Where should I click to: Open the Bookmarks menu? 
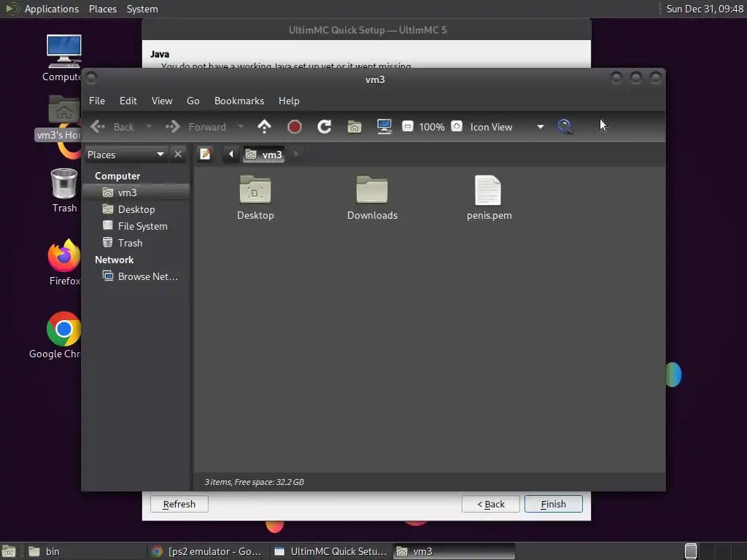coord(239,101)
